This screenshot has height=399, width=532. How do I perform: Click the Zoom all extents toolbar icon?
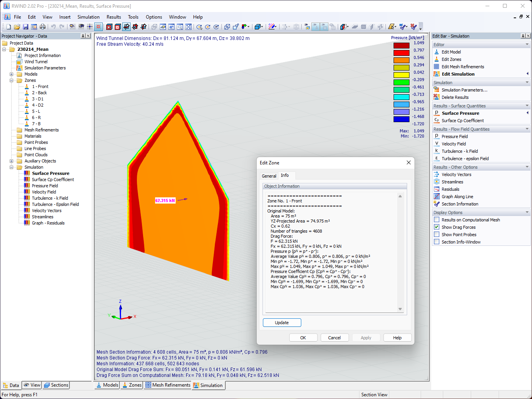(x=188, y=27)
